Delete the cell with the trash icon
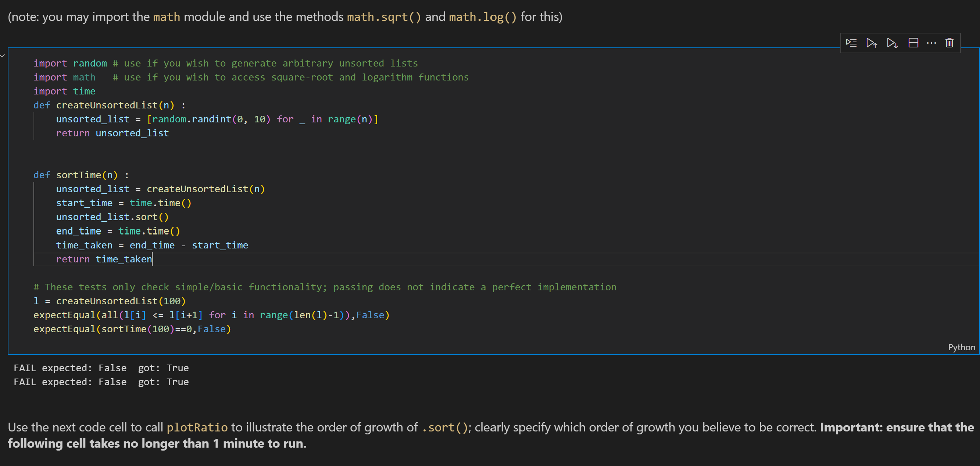980x466 pixels. (x=949, y=43)
